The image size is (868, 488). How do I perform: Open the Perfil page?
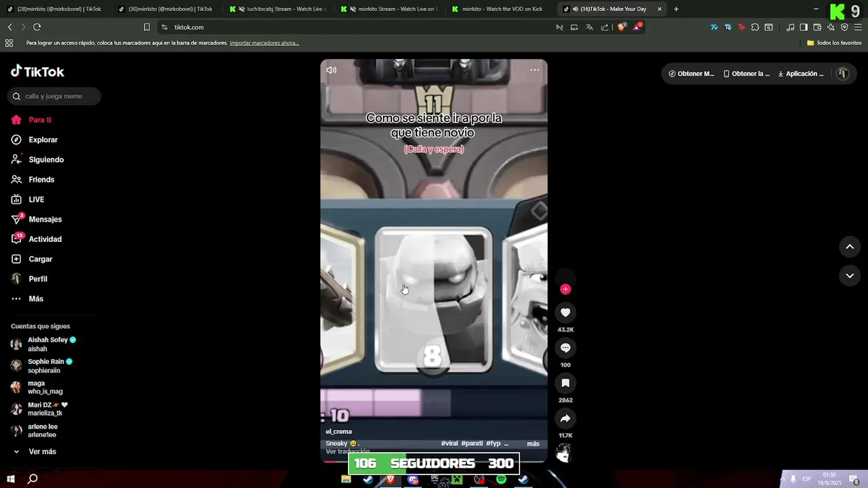30,279
